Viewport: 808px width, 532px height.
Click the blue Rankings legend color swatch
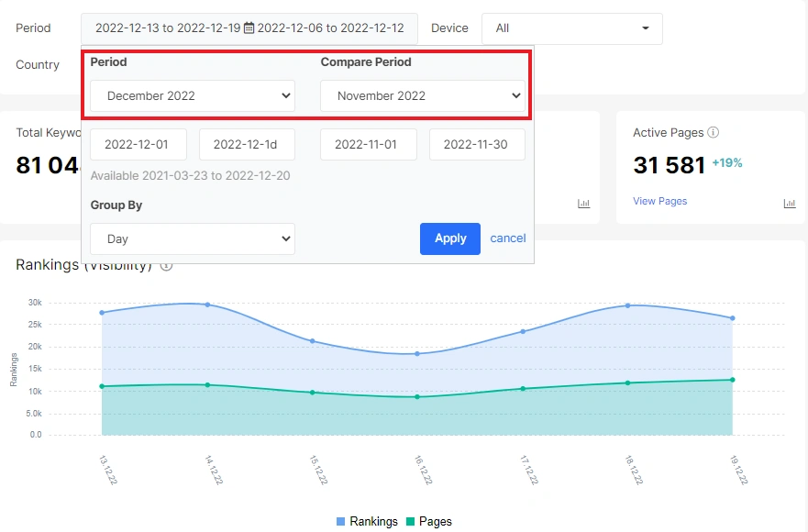click(339, 520)
